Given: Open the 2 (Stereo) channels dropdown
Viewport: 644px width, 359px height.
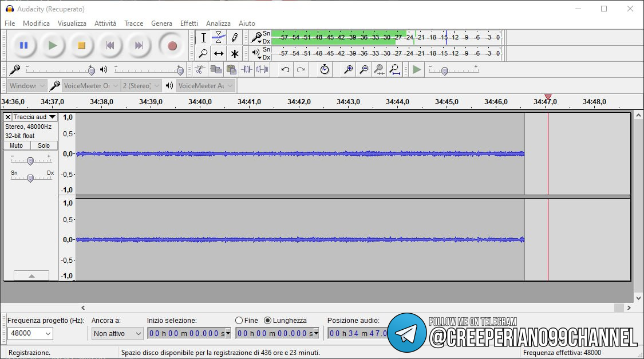Looking at the screenshot, I should 141,86.
